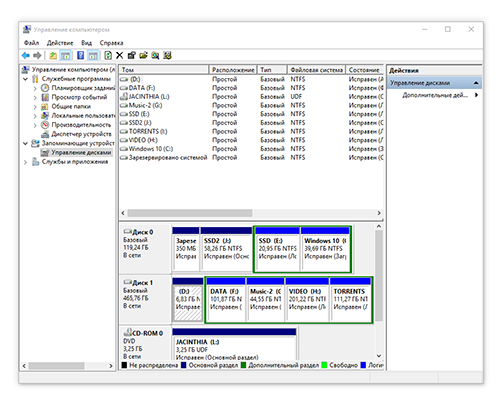Click the Up one level folder icon
The height and width of the screenshot is (400, 502).
(53, 55)
